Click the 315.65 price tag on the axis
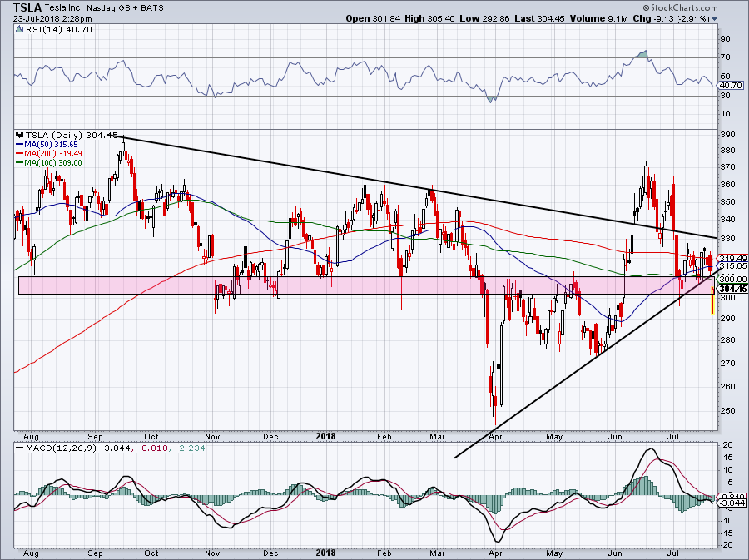Image resolution: width=749 pixels, height=560 pixels. [x=732, y=265]
